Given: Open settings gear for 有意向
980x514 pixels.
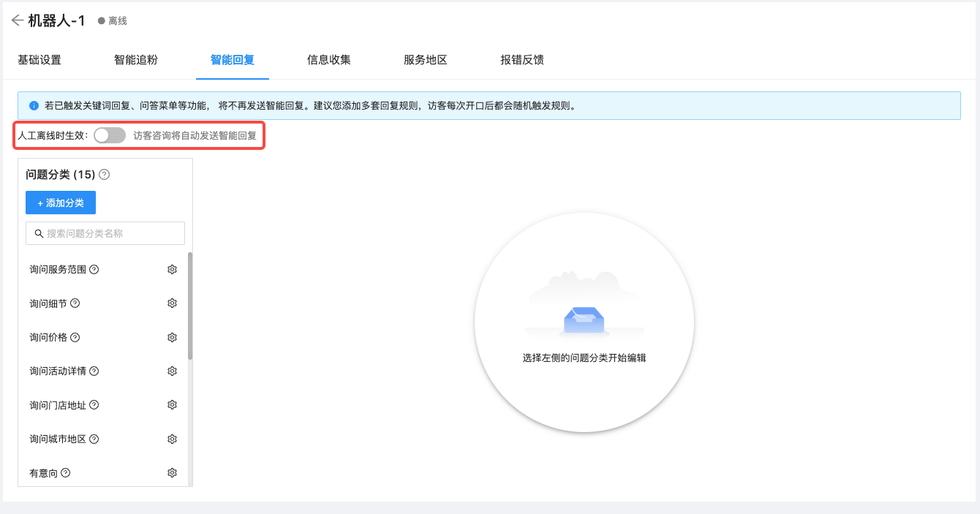Looking at the screenshot, I should pos(172,472).
